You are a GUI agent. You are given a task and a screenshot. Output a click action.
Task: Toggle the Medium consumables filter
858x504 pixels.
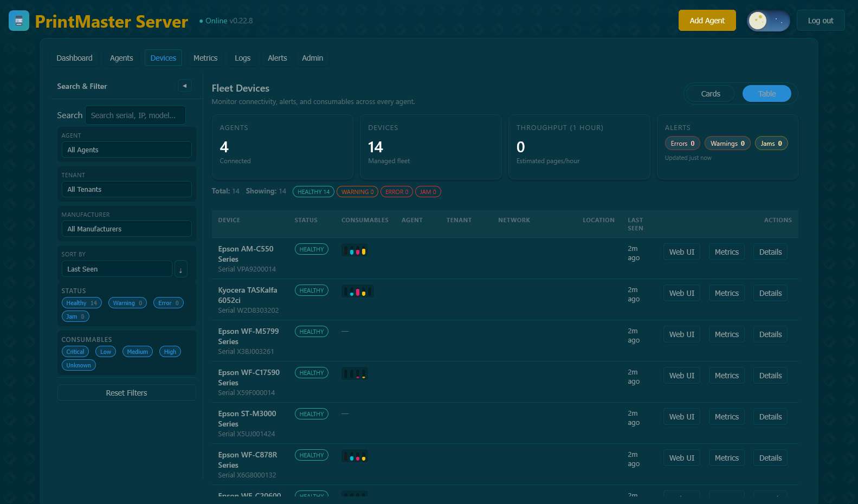(138, 352)
